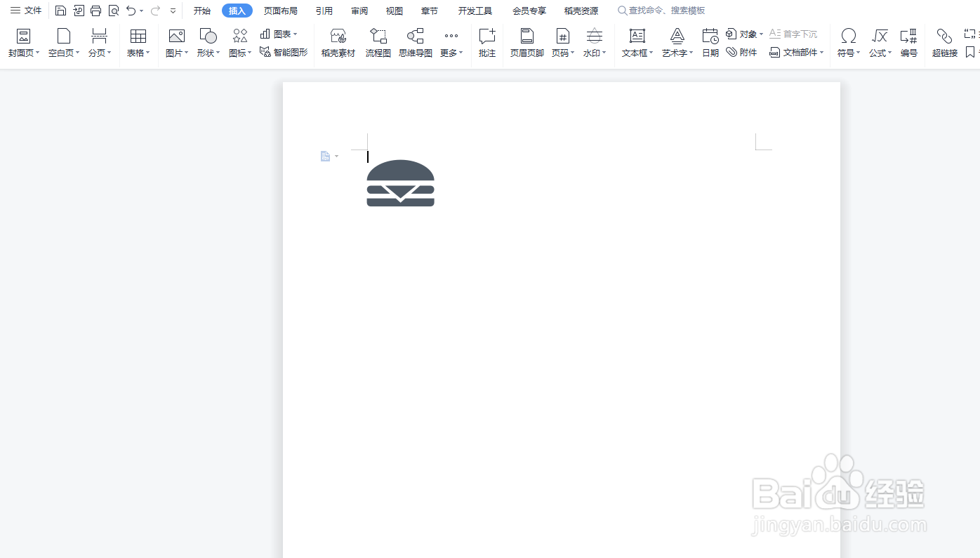Add a 超链接 hyperlink
The image size is (980, 558).
point(943,42)
